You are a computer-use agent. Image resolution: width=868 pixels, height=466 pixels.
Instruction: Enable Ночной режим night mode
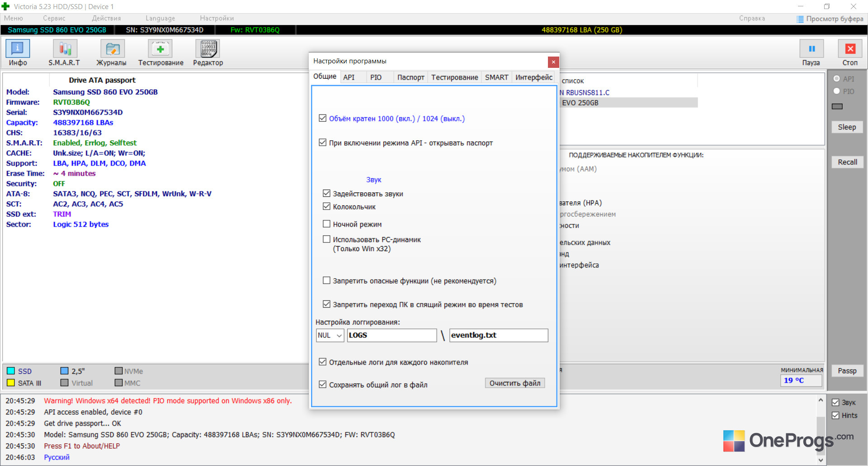tap(326, 224)
